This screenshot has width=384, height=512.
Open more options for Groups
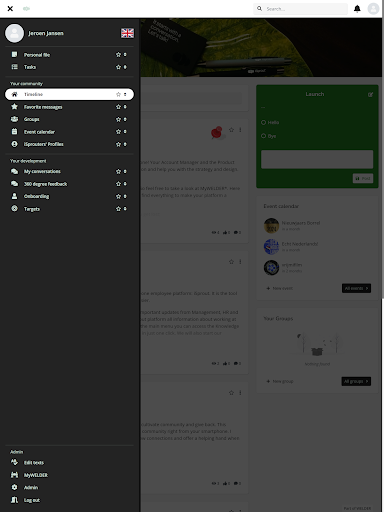click(125, 119)
